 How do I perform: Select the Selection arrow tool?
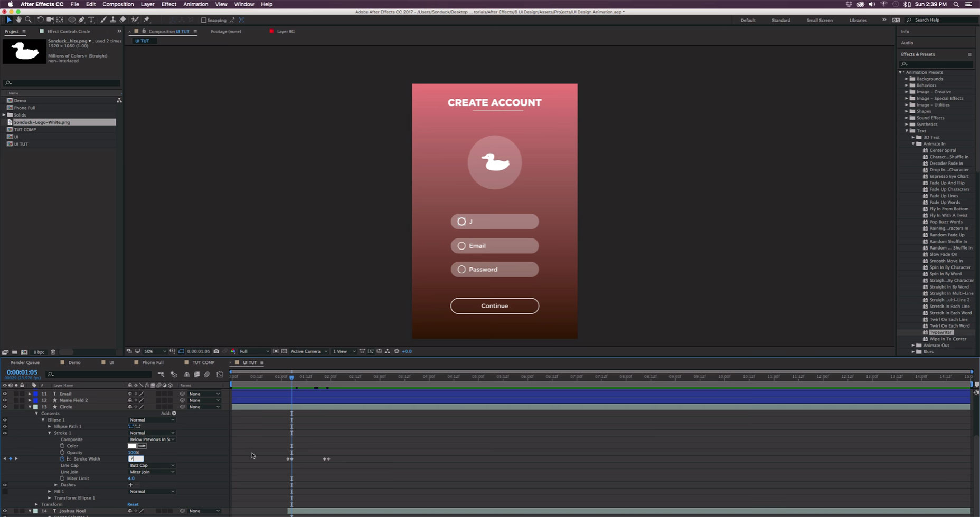pos(8,20)
